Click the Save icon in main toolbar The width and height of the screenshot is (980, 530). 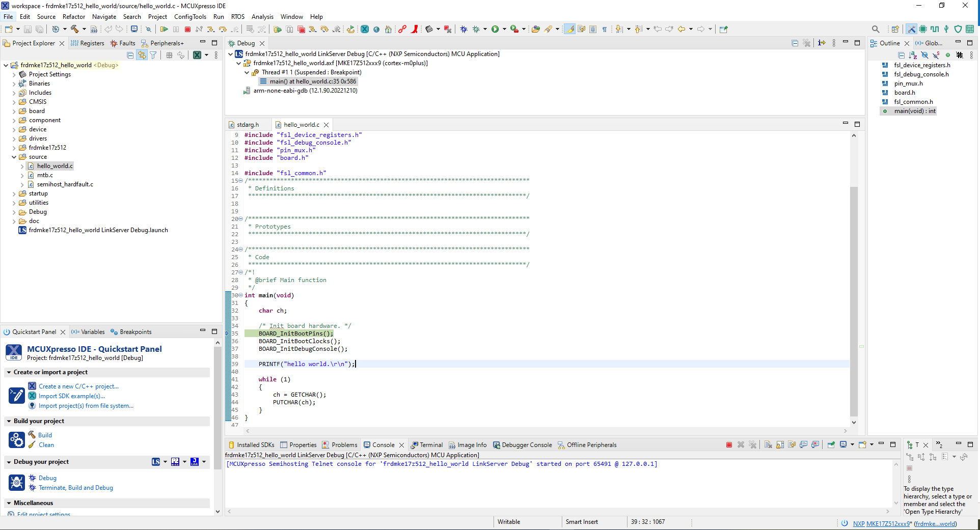(x=28, y=30)
